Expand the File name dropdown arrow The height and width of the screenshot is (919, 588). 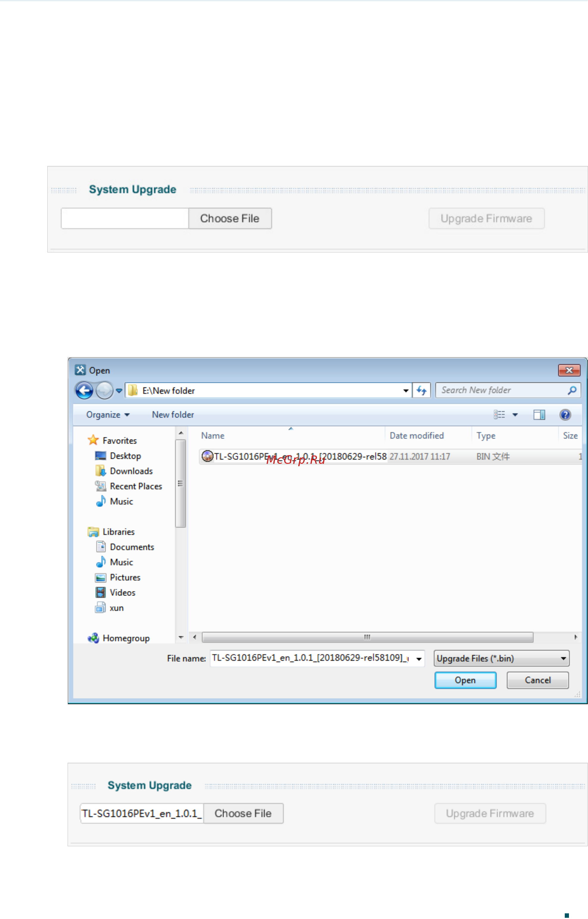(x=419, y=659)
